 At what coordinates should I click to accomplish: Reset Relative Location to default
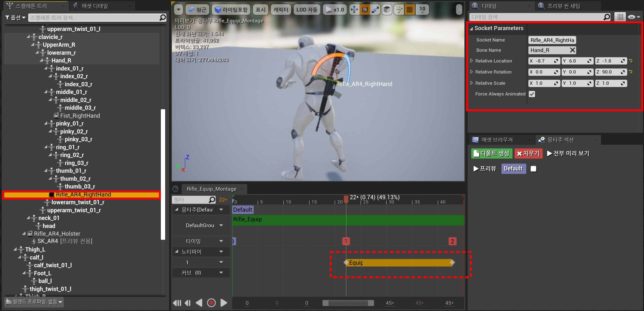pyautogui.click(x=631, y=61)
